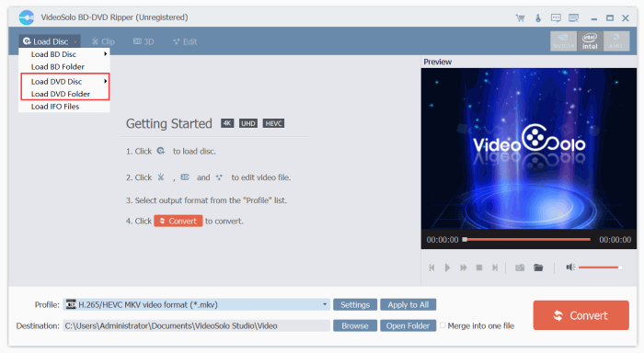Expand the Profile format dropdown
Image resolution: width=644 pixels, height=353 pixels.
point(325,304)
